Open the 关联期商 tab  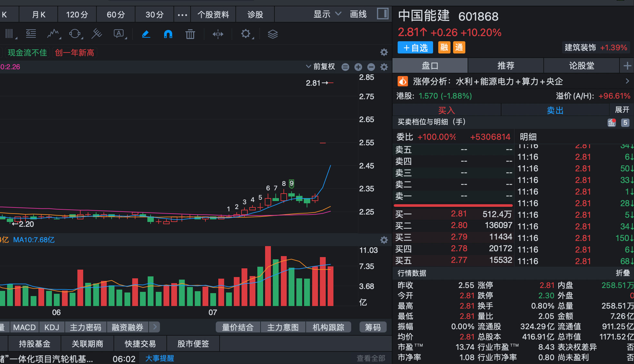(x=87, y=344)
